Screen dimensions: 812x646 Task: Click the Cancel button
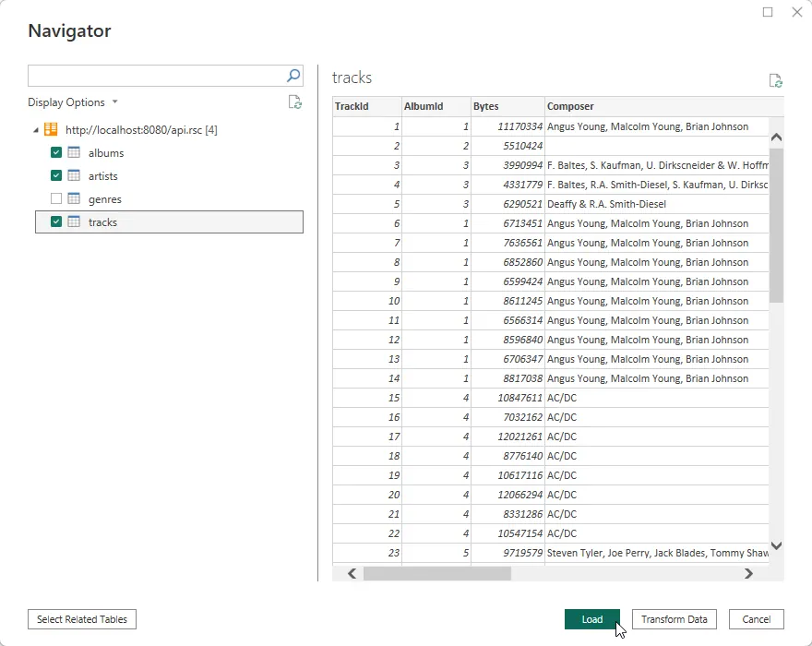[756, 619]
